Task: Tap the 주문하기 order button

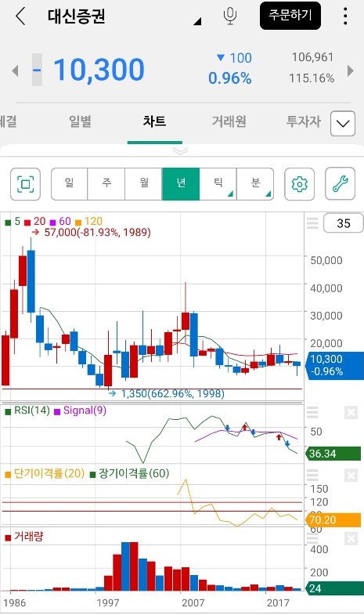Action: [290, 16]
